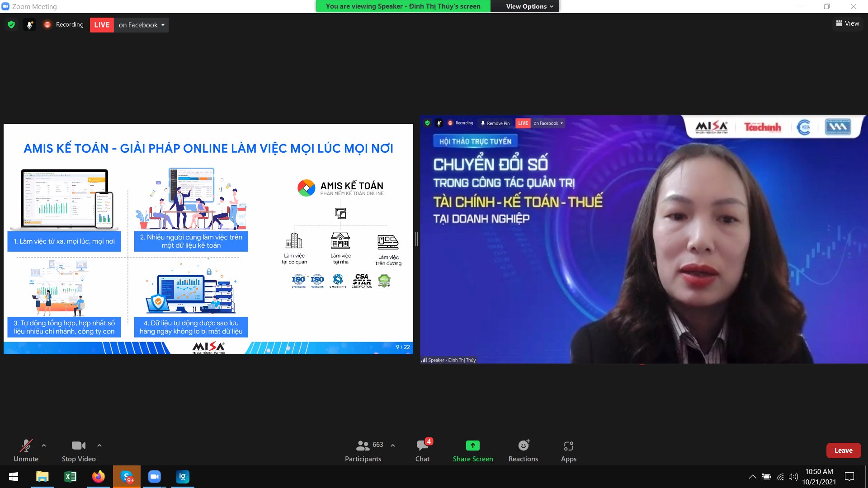Leave the meeting
This screenshot has width=868, height=488.
click(843, 450)
